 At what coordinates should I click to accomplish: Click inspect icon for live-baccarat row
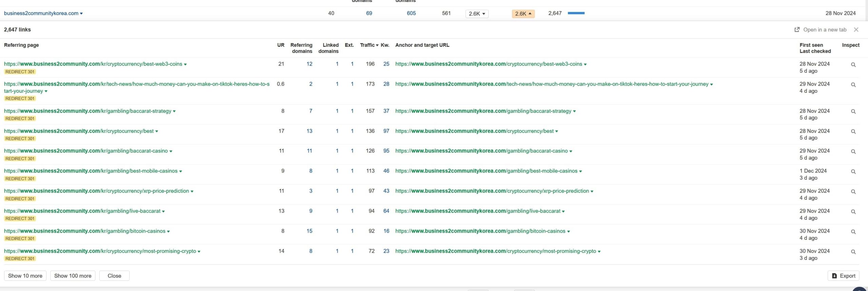[x=853, y=212]
